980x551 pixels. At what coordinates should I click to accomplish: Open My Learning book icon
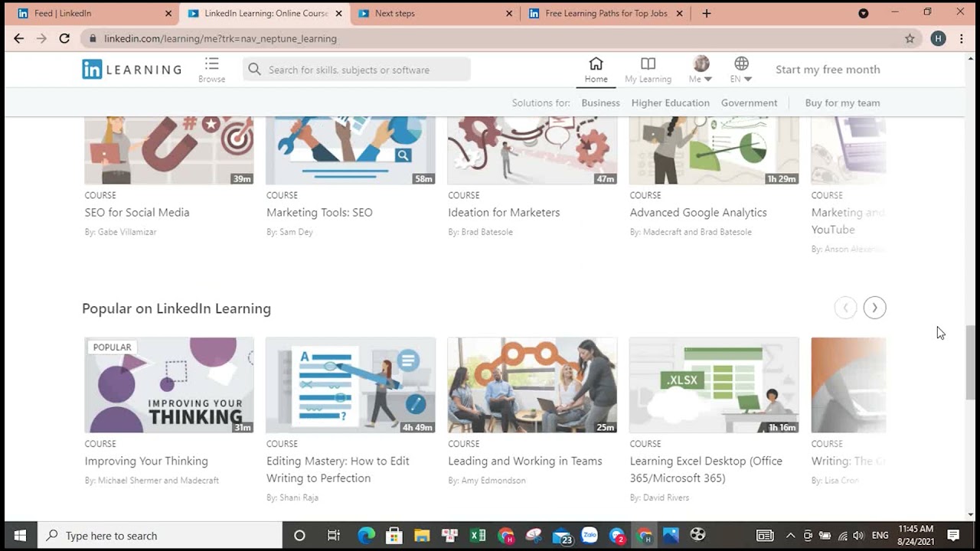(648, 64)
